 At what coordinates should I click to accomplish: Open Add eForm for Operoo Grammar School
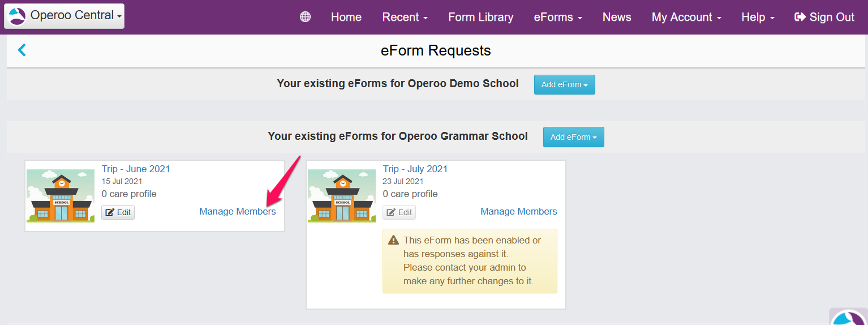(x=573, y=137)
